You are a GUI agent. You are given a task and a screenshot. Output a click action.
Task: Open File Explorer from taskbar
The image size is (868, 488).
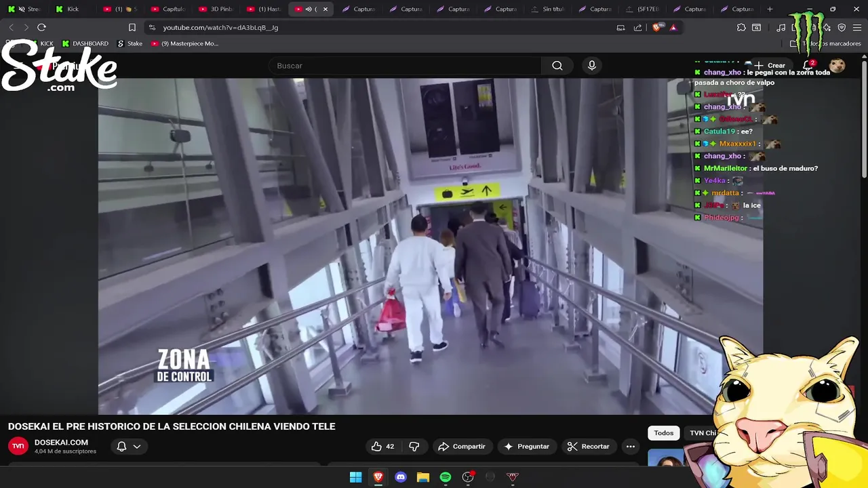pyautogui.click(x=423, y=477)
